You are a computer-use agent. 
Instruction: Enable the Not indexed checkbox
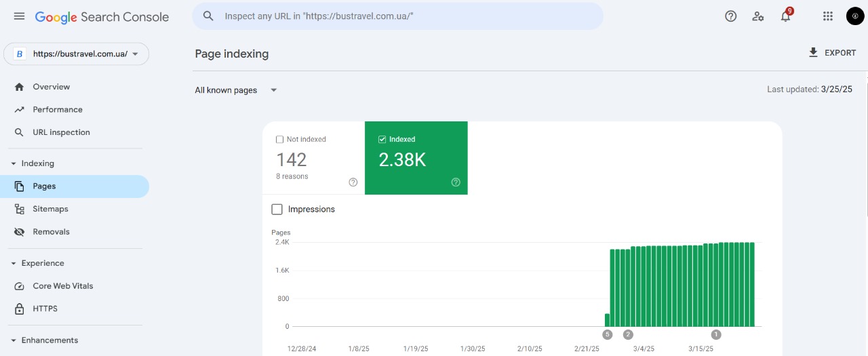pos(279,140)
